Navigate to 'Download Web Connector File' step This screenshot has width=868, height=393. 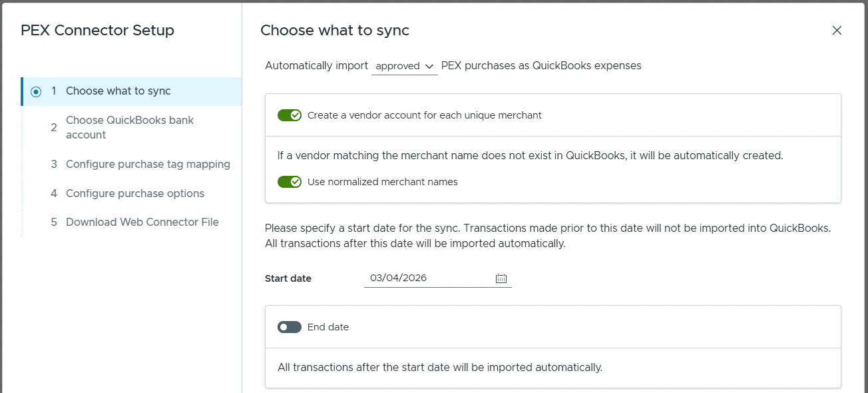click(x=142, y=222)
